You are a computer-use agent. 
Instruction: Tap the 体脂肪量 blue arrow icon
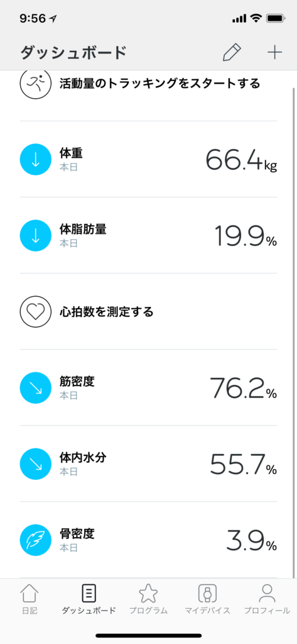click(x=35, y=235)
